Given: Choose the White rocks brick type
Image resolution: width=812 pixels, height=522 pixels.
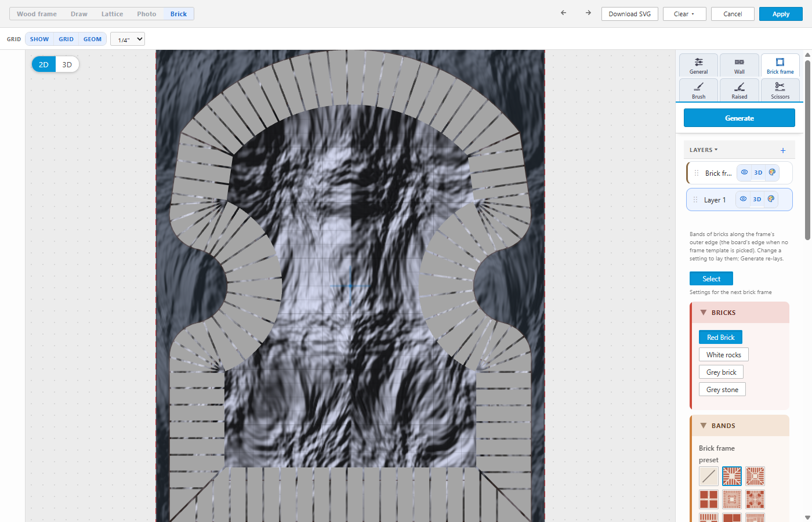Looking at the screenshot, I should (724, 354).
